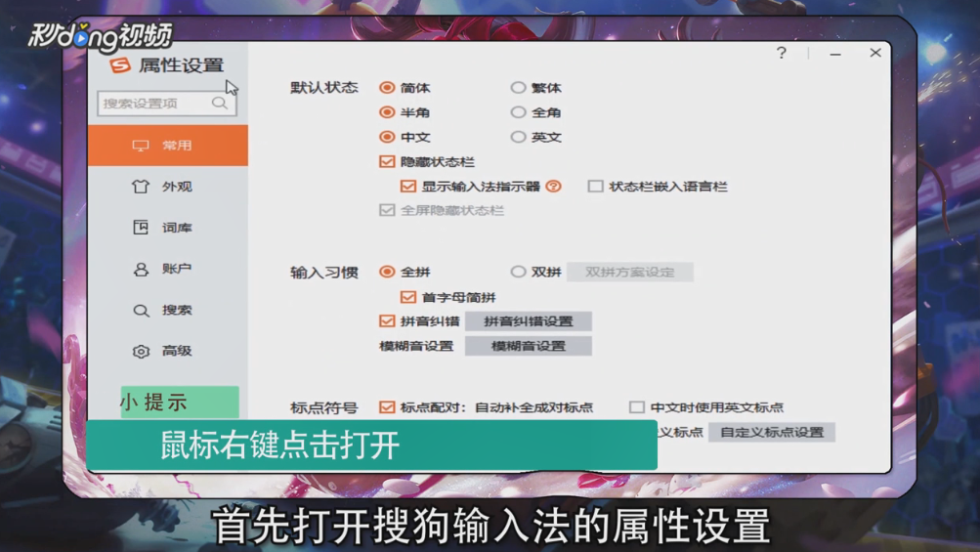This screenshot has height=552, width=980.
Task: Click 双拼方案设定 button
Action: (x=630, y=272)
